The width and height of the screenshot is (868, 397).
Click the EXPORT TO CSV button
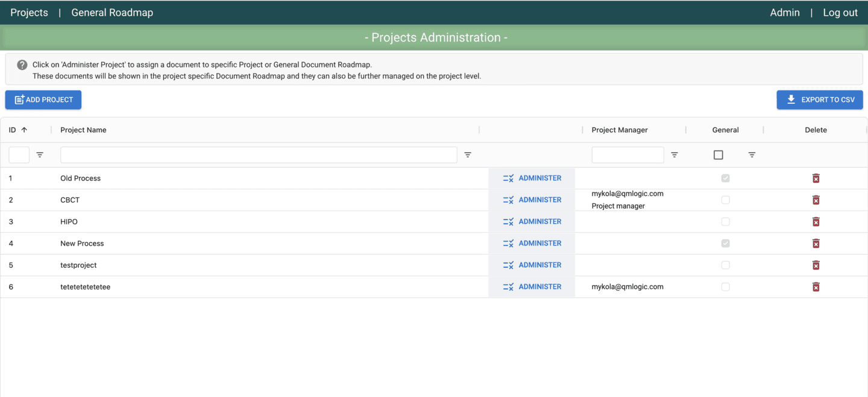coord(820,100)
